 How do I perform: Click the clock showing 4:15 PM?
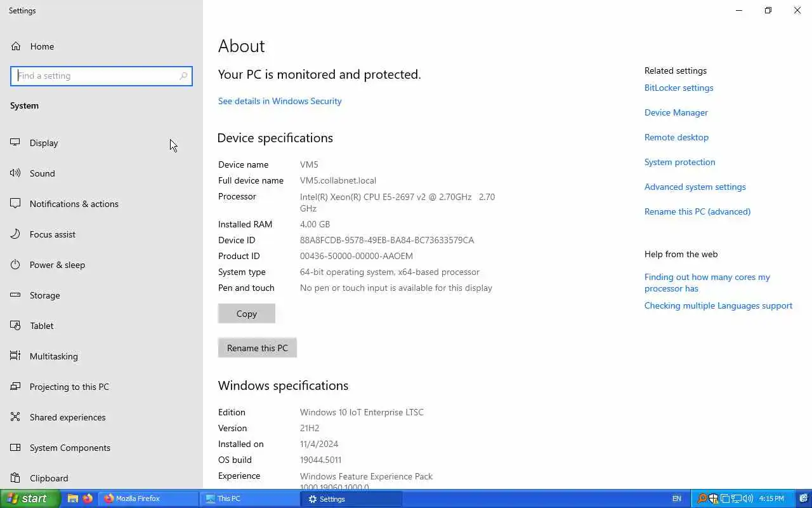771,498
